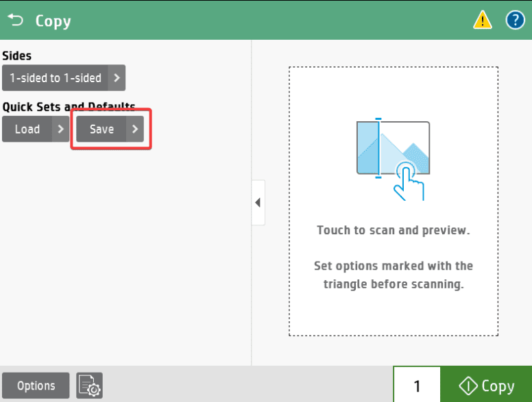
Task: Start the job with green Copy button
Action: click(485, 386)
